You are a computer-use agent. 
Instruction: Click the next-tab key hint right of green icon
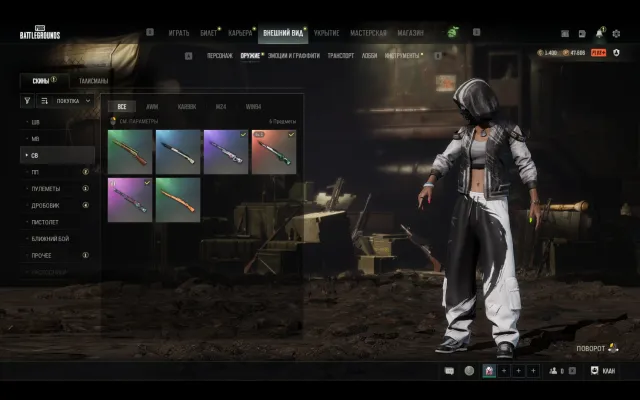coord(476,32)
